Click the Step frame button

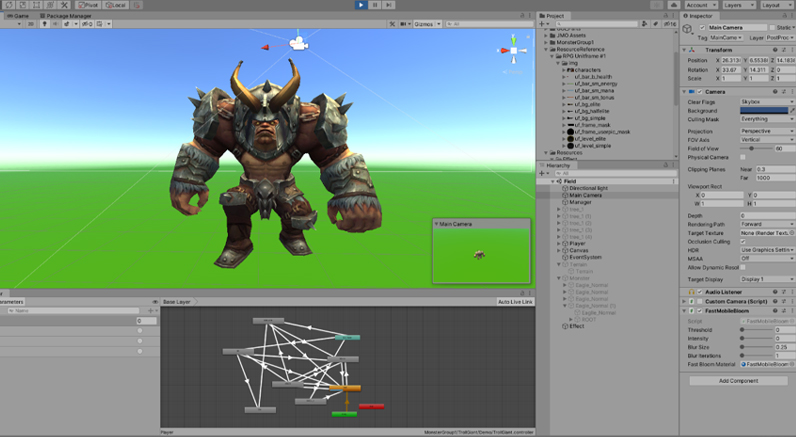(387, 5)
